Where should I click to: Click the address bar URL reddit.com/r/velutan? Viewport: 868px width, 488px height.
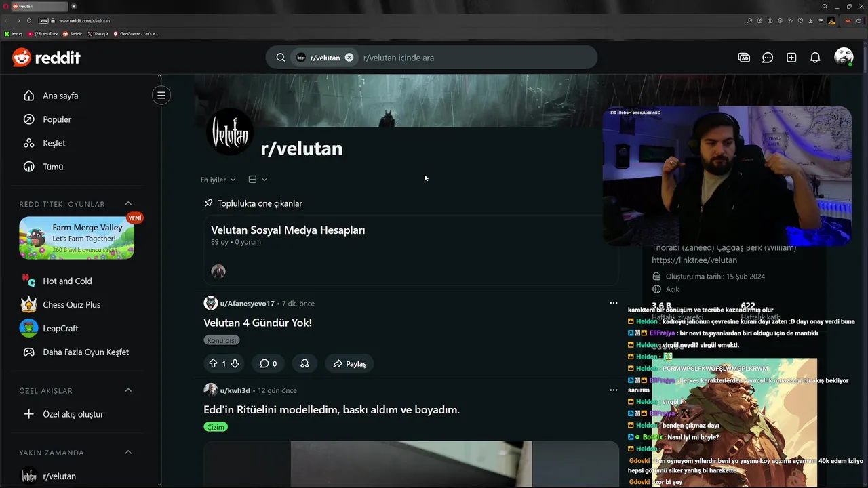84,21
